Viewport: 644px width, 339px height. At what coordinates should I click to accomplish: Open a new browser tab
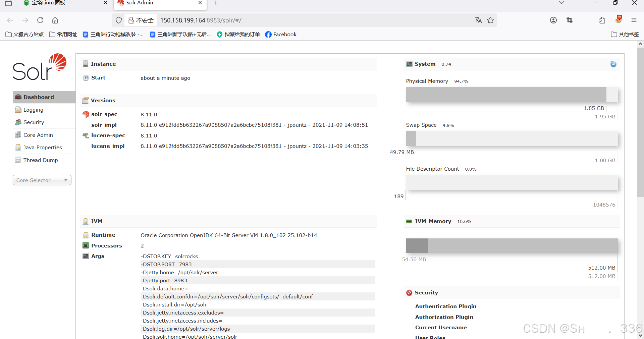[216, 3]
